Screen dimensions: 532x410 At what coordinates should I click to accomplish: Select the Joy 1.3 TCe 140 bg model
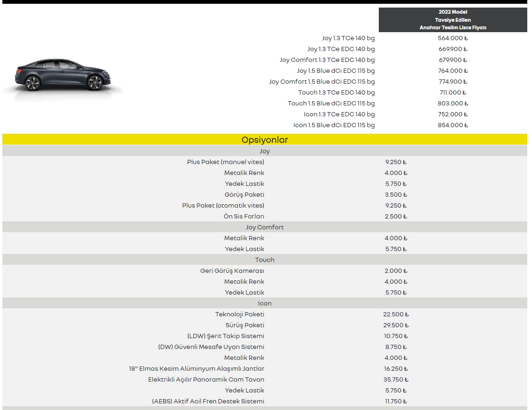[348, 38]
